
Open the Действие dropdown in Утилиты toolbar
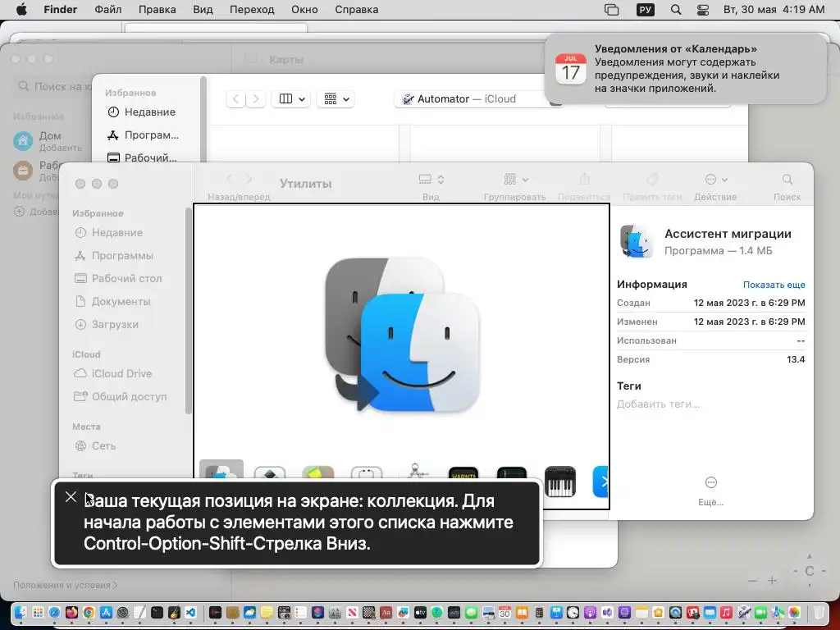click(x=715, y=180)
